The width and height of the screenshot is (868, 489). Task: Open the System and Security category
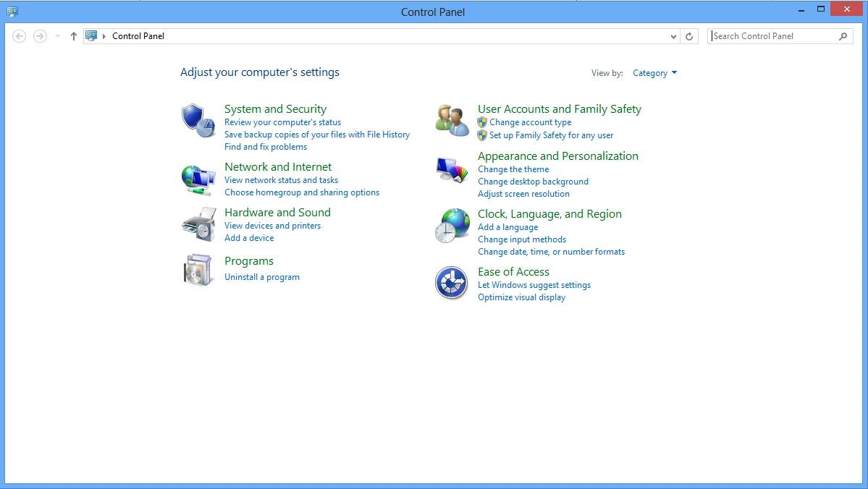pyautogui.click(x=275, y=109)
